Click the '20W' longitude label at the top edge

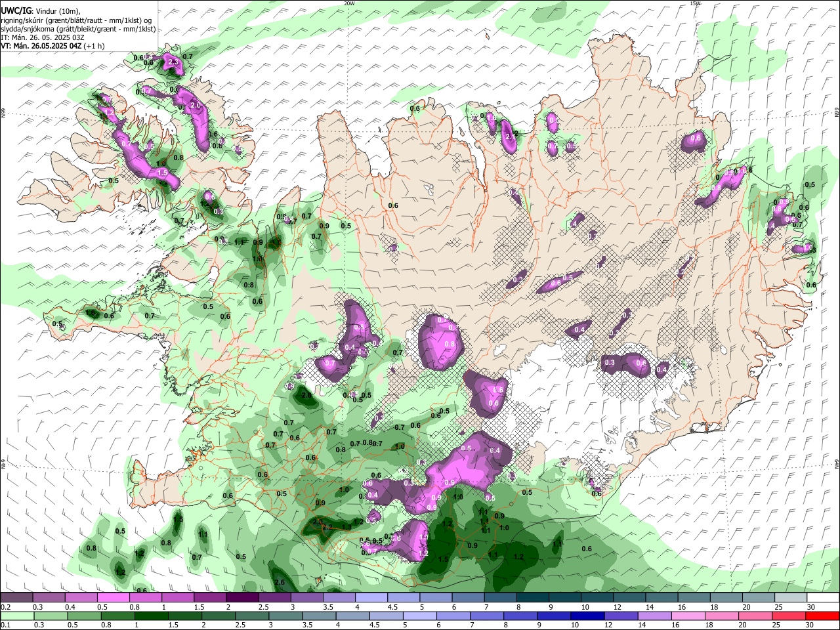[349, 3]
